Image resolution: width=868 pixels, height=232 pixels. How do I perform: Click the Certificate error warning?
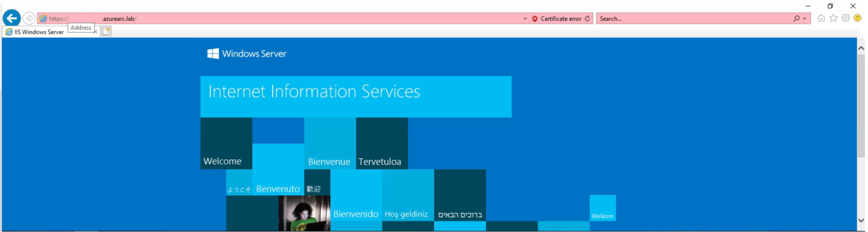tap(557, 19)
